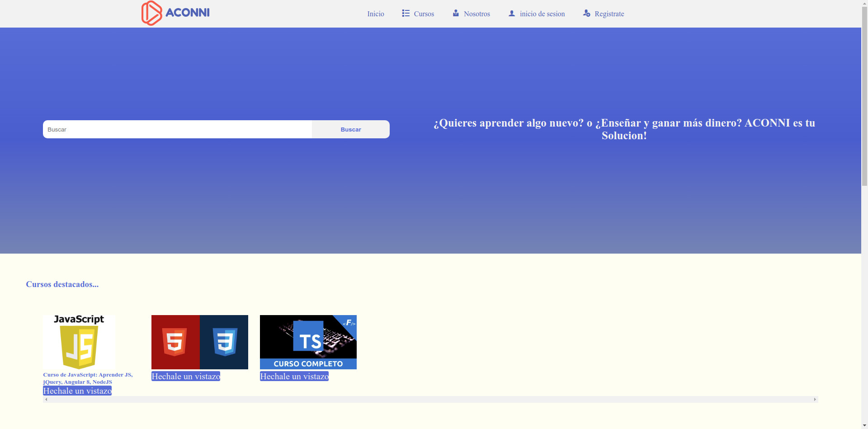
Task: Click the user icon beside inicio de sesion
Action: (x=512, y=13)
